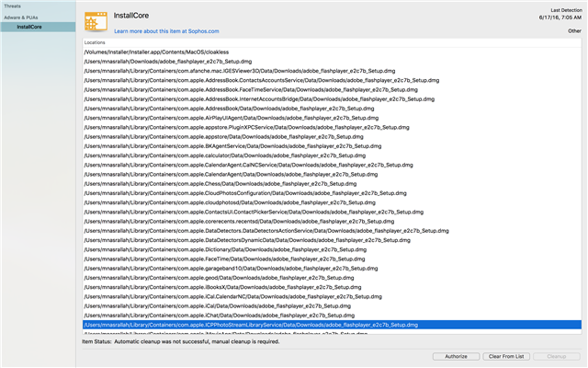
Task: Select the com.apple.iCal/Data location row
Action: pos(332,305)
